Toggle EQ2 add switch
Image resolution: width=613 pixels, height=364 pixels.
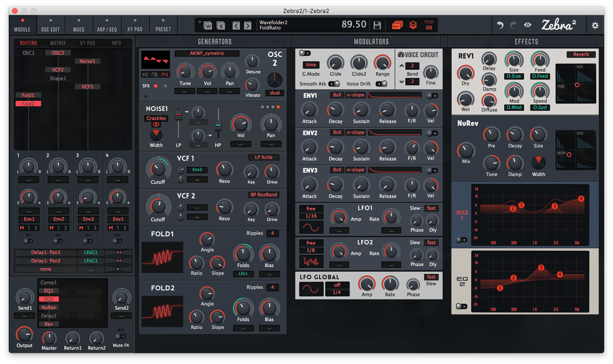coord(461,306)
